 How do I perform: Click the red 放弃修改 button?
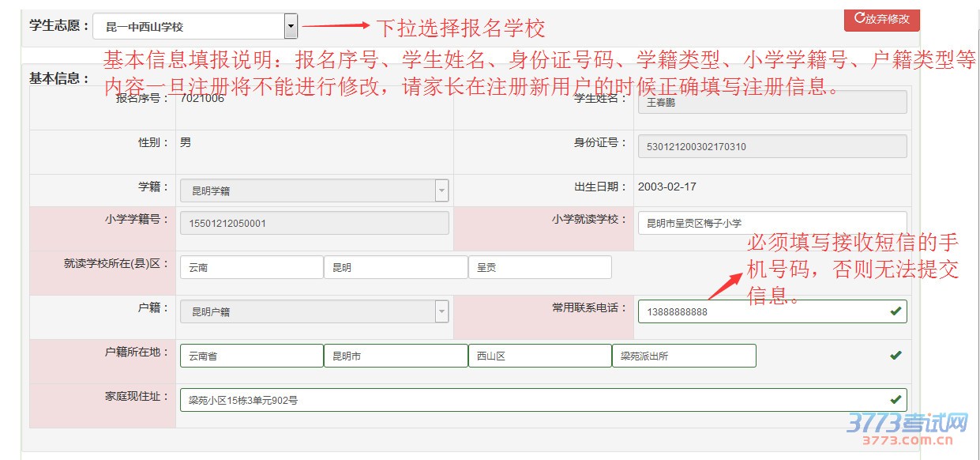pyautogui.click(x=881, y=19)
